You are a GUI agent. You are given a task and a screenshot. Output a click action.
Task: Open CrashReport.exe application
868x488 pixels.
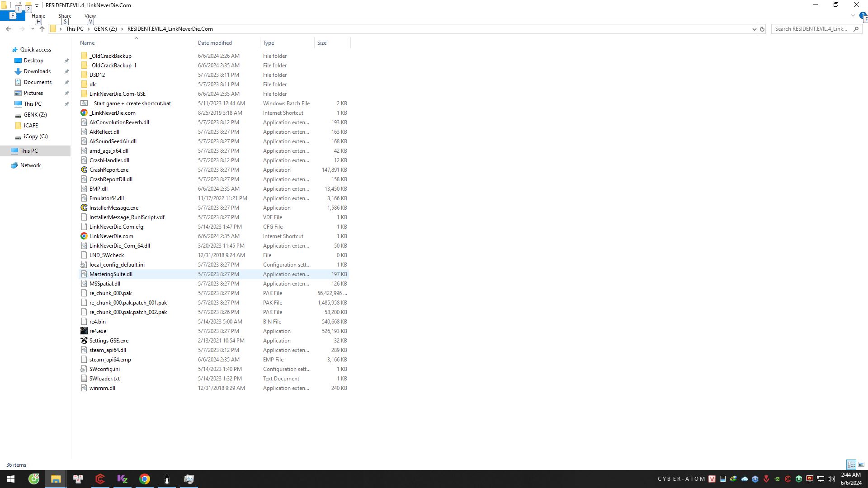108,169
